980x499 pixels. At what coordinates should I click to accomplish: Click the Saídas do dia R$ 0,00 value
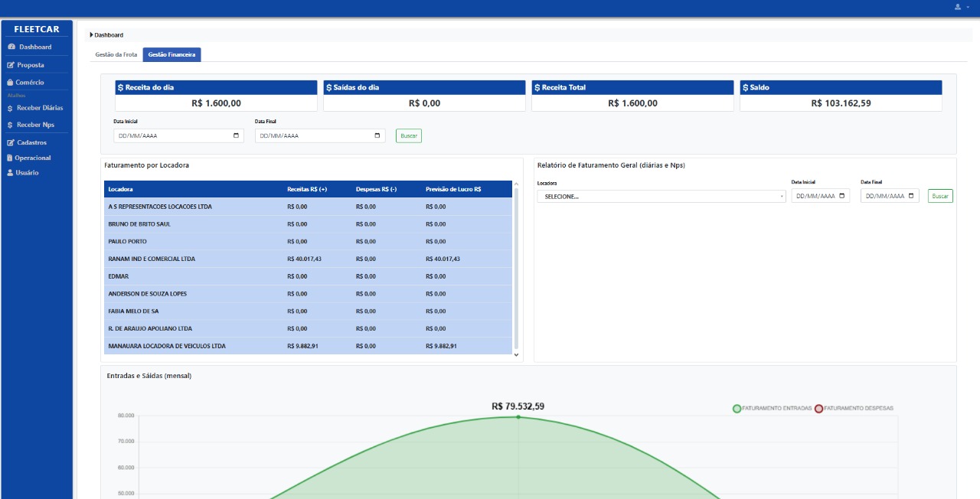point(424,103)
